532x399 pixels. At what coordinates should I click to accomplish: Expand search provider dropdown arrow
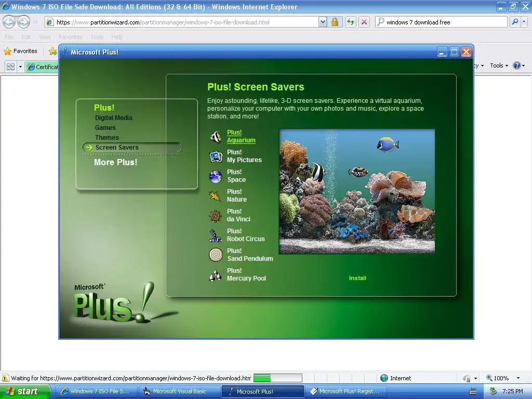524,22
